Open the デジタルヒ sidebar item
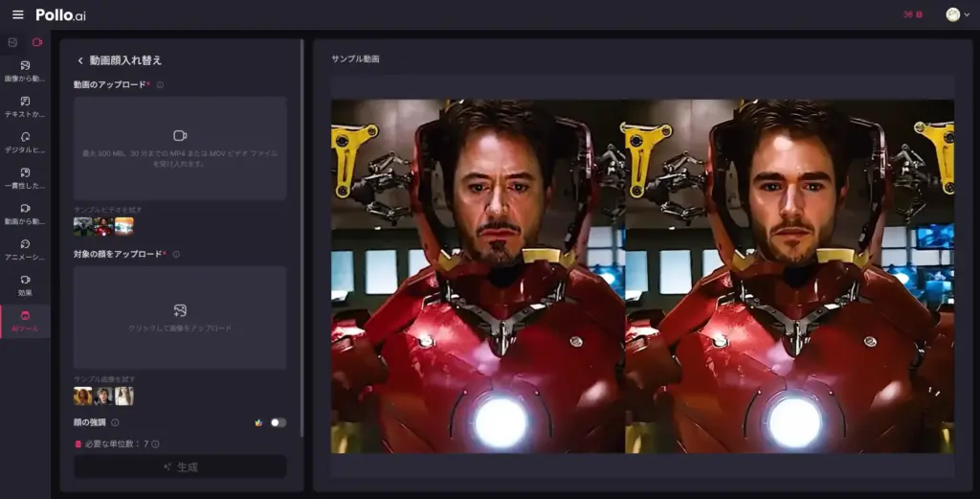980x499 pixels. [x=25, y=143]
